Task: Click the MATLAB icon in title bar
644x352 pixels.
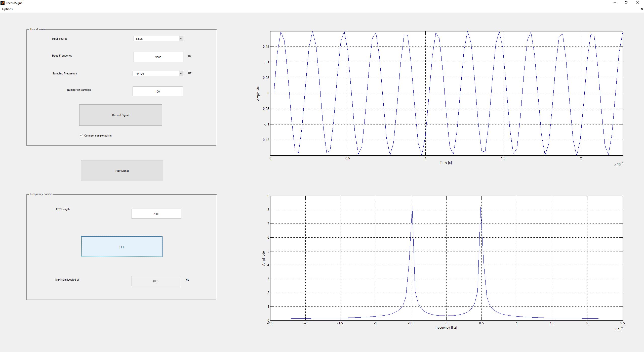Action: point(3,3)
